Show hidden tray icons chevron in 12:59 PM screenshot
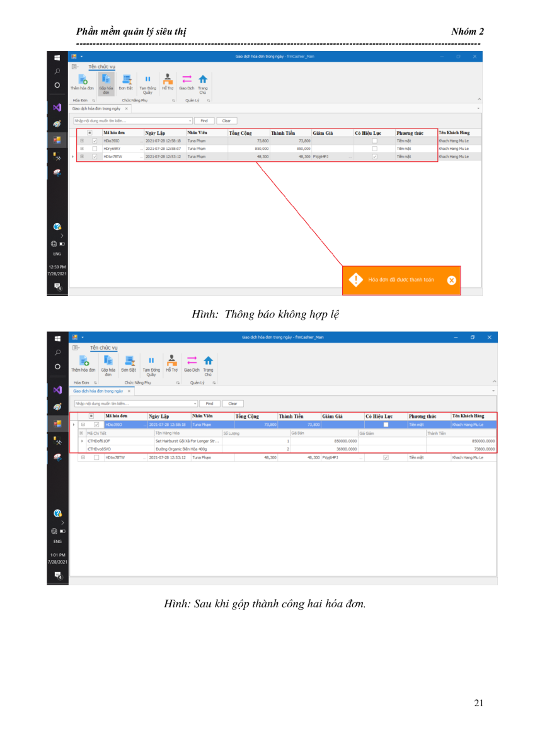535x756 pixels. click(x=61, y=236)
